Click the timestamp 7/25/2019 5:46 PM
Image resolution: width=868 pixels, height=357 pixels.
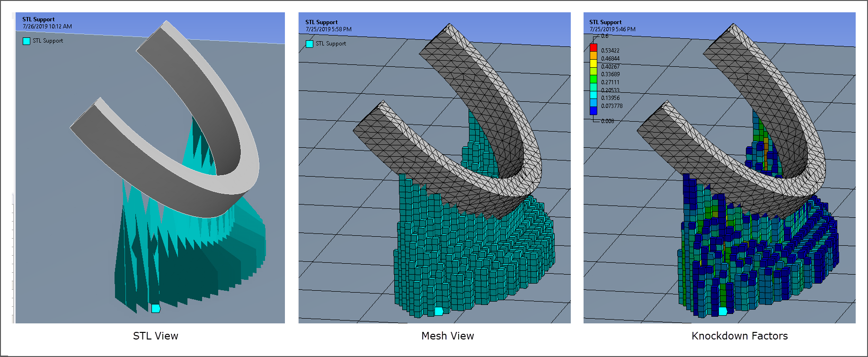click(612, 29)
